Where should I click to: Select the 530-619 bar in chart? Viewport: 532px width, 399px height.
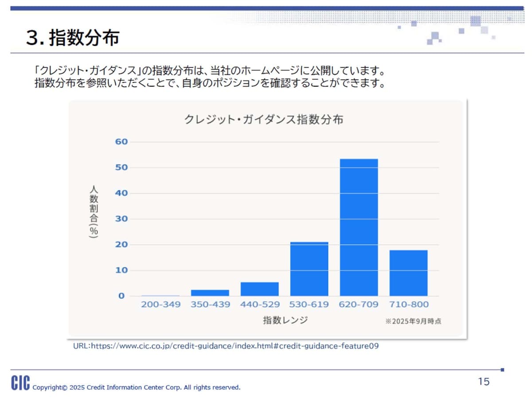[309, 269]
